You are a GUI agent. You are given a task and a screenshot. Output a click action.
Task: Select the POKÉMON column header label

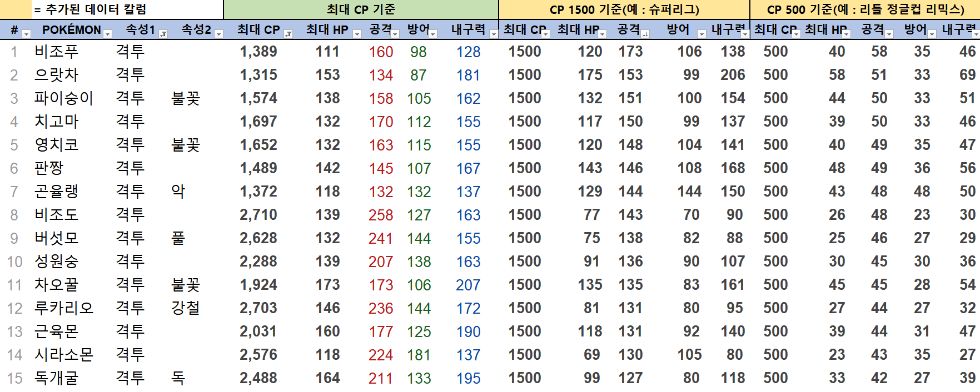72,30
